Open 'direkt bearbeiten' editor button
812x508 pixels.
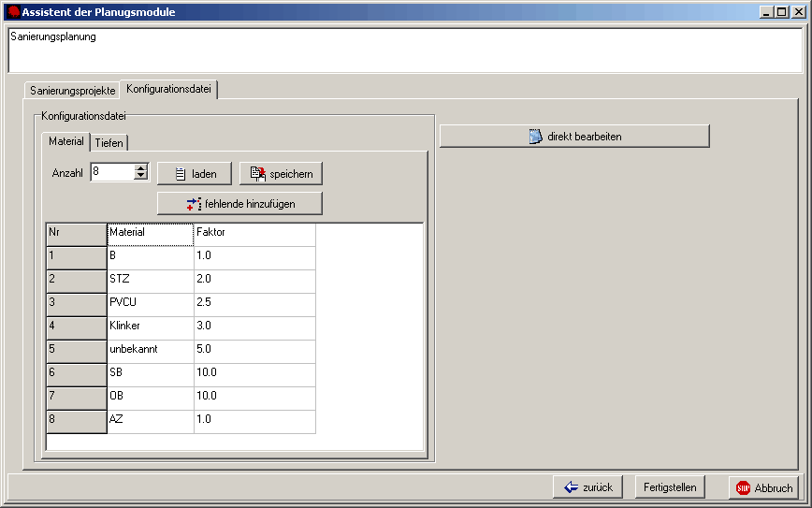[574, 137]
